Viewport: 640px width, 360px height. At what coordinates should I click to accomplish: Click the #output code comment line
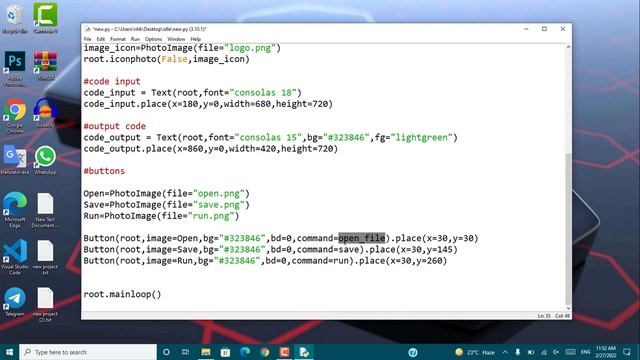pyautogui.click(x=115, y=126)
